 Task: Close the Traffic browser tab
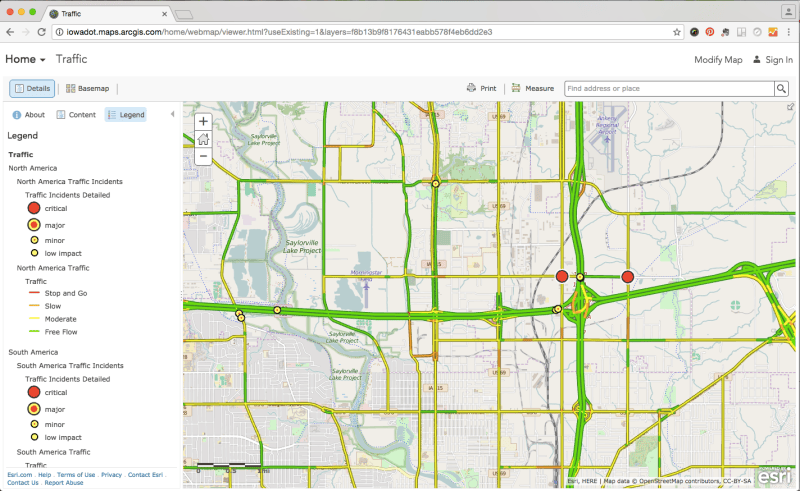click(164, 14)
